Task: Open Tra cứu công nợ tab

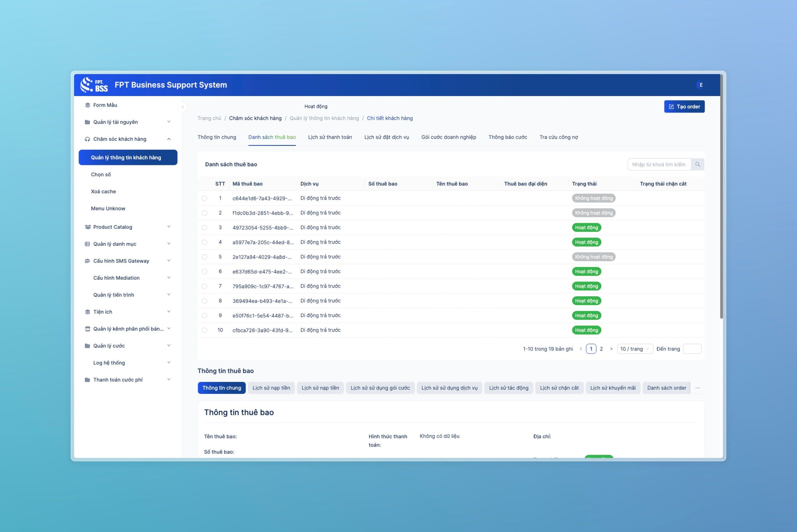Action: (x=558, y=137)
